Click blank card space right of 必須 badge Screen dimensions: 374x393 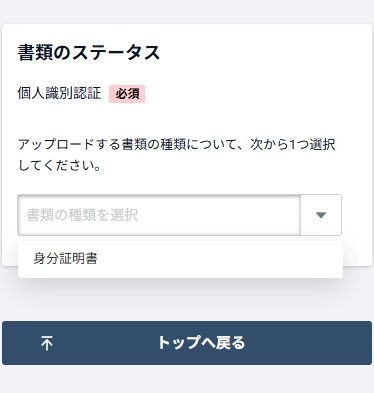(253, 94)
